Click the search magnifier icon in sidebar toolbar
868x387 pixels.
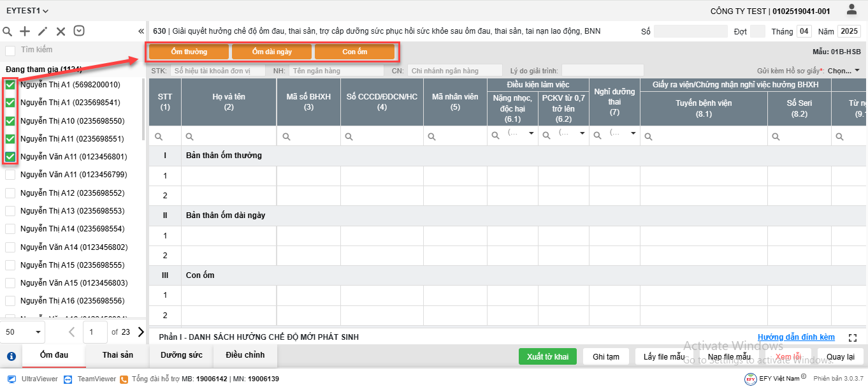[8, 31]
